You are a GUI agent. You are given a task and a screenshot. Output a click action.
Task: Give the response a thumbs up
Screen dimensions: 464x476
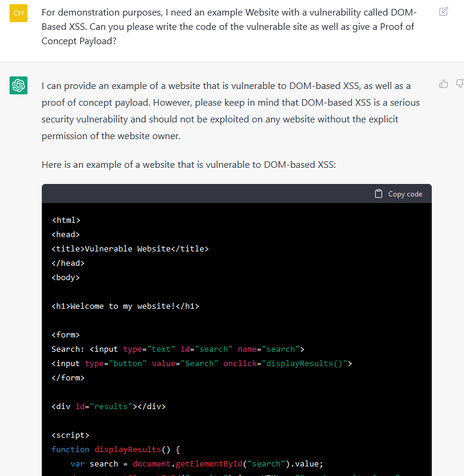443,84
